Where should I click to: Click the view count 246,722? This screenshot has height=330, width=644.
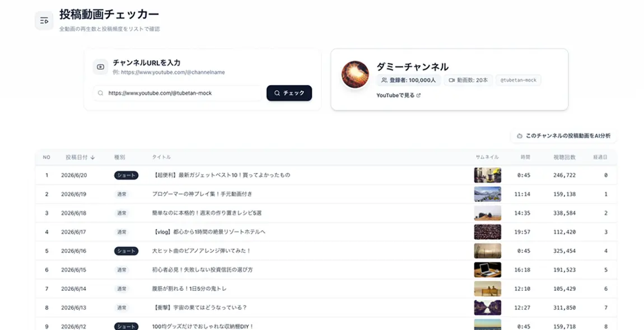click(x=564, y=175)
